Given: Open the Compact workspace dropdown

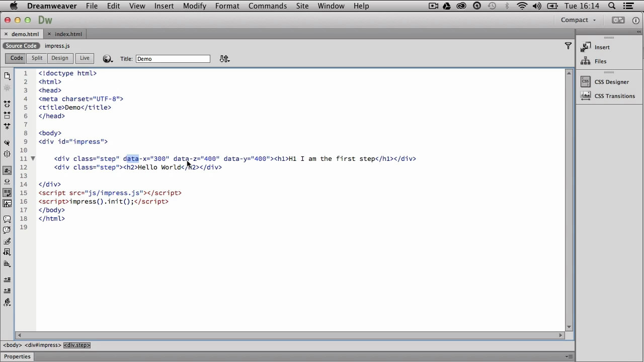Looking at the screenshot, I should click(x=578, y=20).
